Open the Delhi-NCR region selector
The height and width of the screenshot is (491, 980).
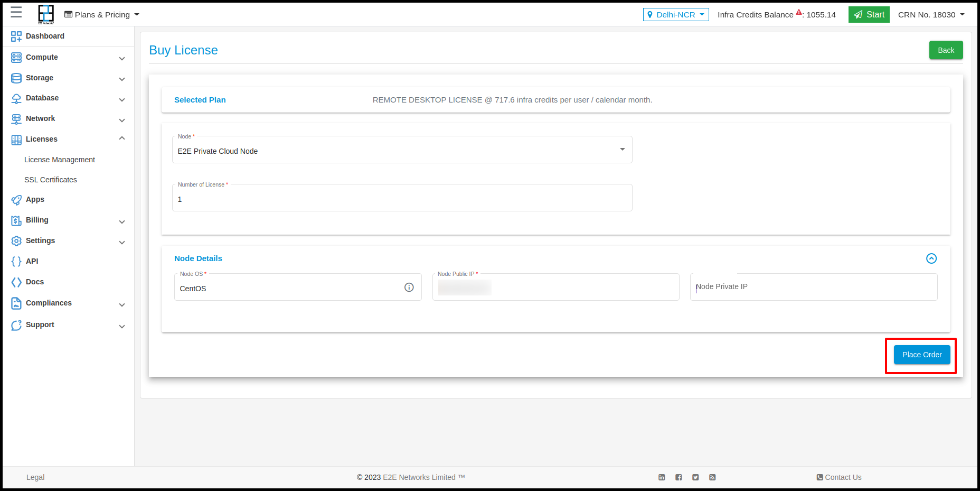676,15
